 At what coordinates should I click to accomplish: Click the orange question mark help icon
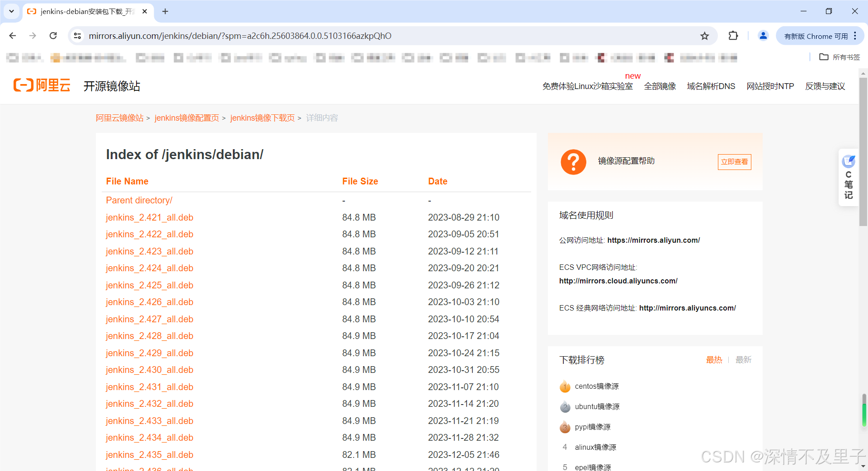573,162
